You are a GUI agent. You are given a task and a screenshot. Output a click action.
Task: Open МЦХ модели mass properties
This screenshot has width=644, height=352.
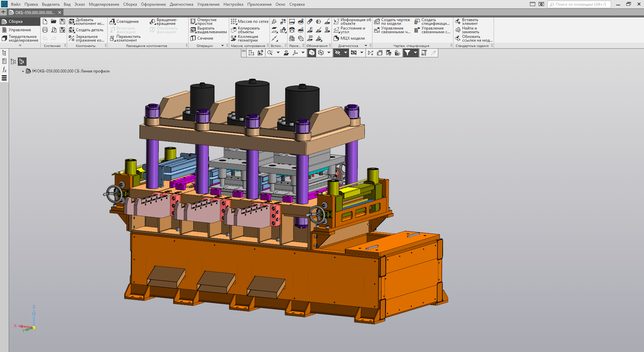coord(349,38)
